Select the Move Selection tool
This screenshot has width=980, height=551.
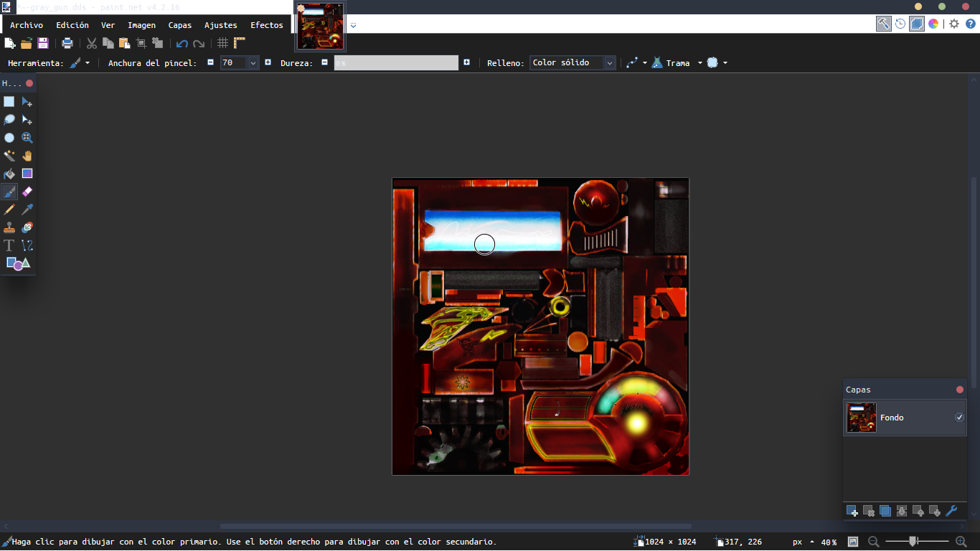point(27,120)
